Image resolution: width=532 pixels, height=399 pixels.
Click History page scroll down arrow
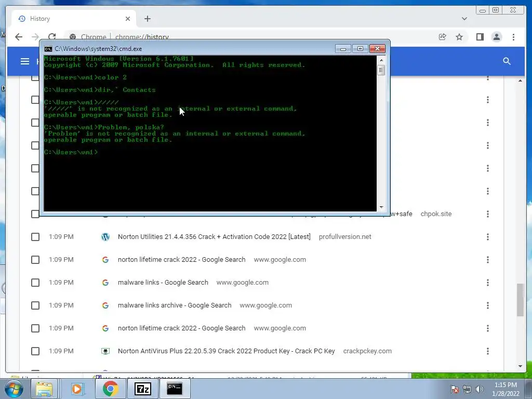coord(520,366)
